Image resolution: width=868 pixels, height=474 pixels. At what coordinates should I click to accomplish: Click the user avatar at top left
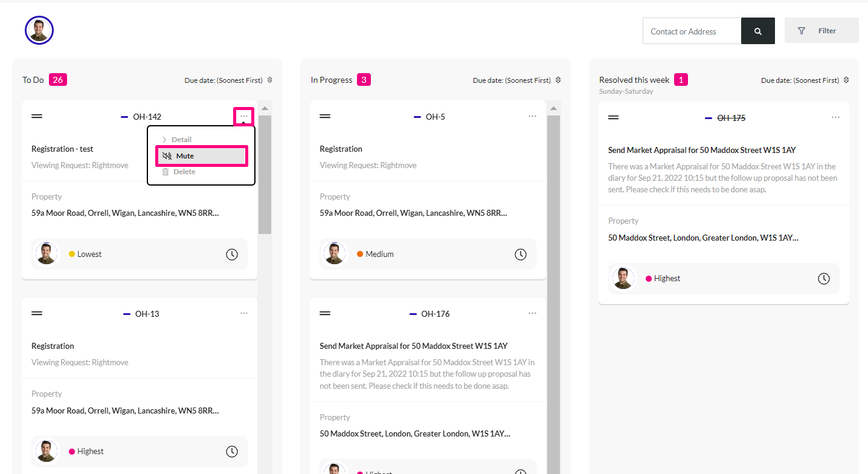39,30
